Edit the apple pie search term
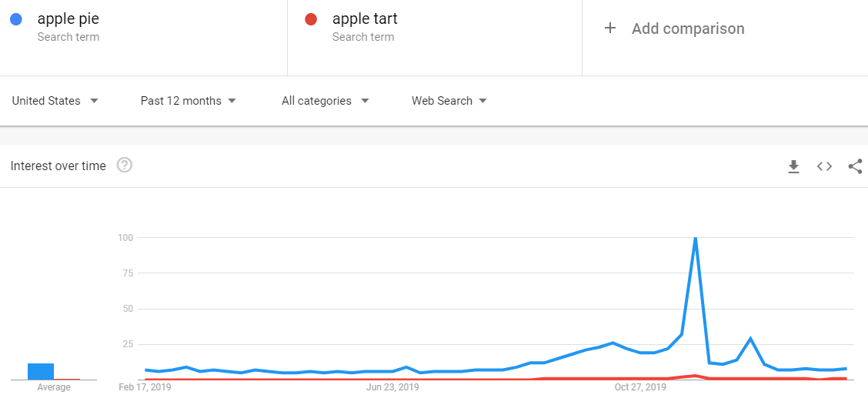The width and height of the screenshot is (868, 415). (x=68, y=18)
